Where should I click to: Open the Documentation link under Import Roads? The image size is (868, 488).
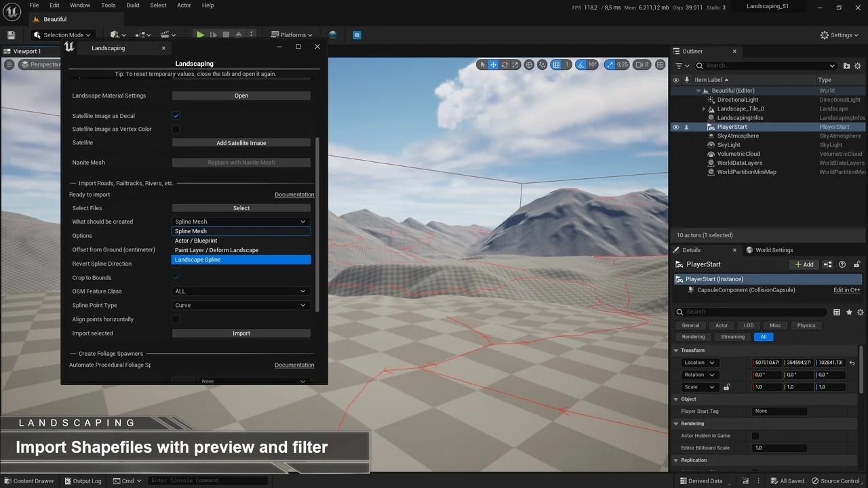tap(294, 195)
